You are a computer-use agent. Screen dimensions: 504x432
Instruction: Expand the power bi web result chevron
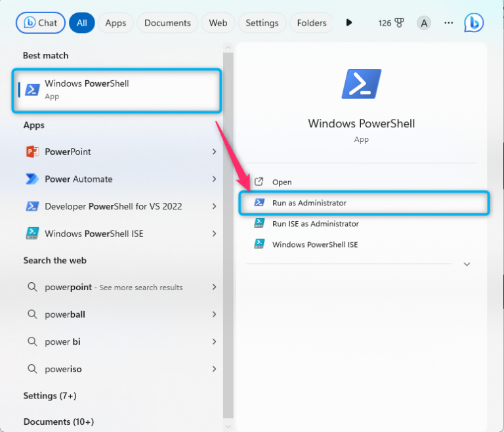click(214, 341)
